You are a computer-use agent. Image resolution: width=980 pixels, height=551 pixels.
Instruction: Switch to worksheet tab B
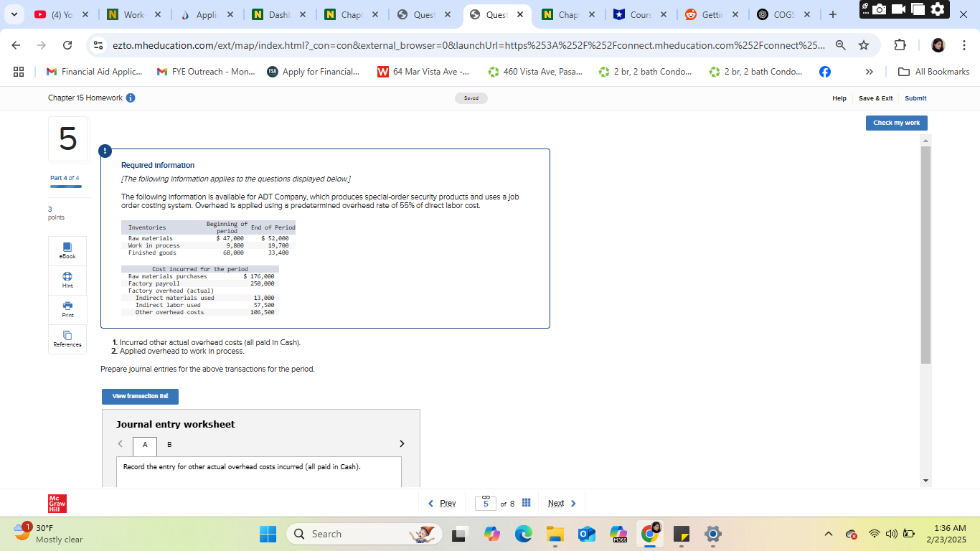click(169, 445)
